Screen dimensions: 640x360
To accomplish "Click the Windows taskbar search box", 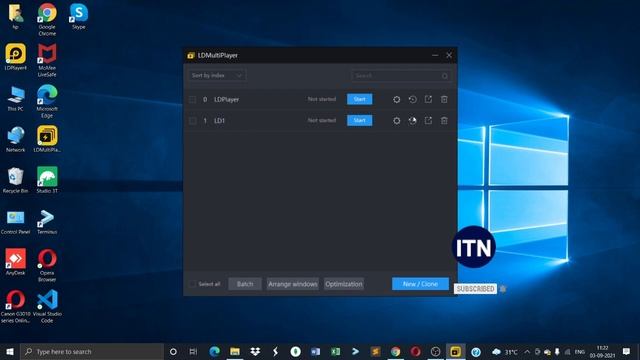I will coord(92,351).
